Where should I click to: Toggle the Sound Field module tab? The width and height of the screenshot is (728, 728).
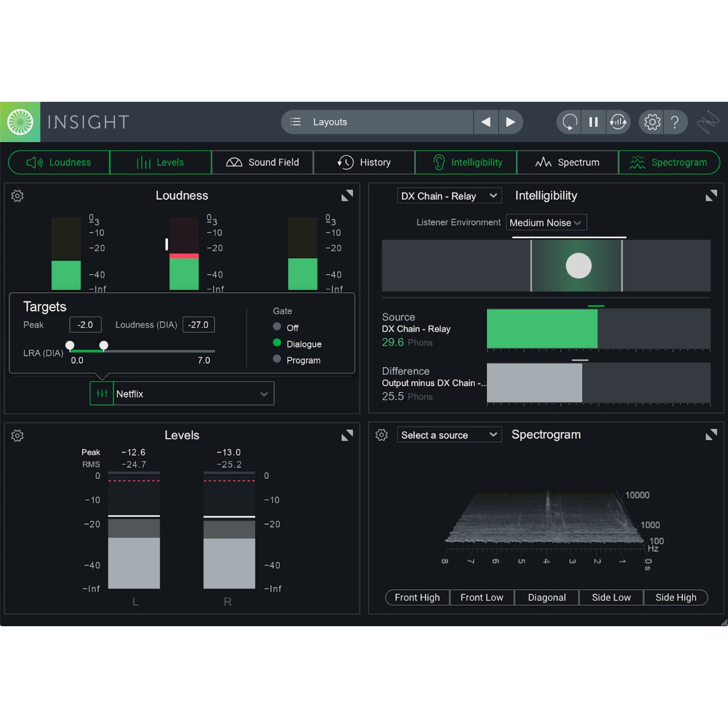(262, 162)
